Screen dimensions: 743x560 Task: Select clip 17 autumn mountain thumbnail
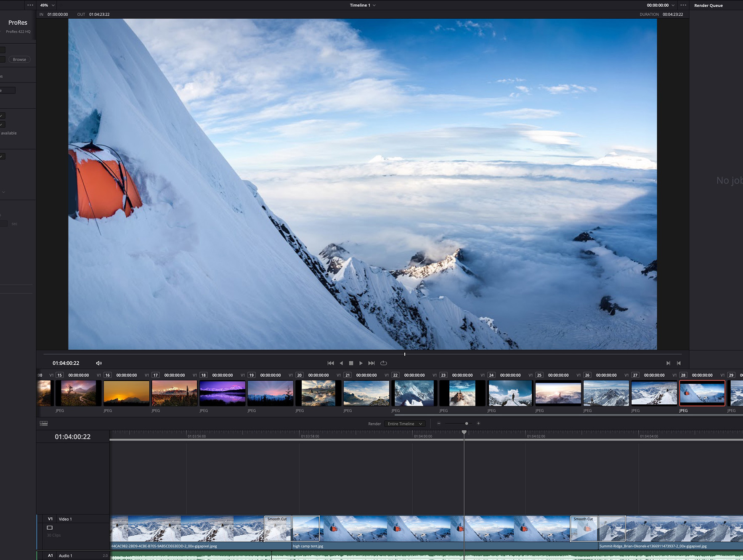(174, 393)
